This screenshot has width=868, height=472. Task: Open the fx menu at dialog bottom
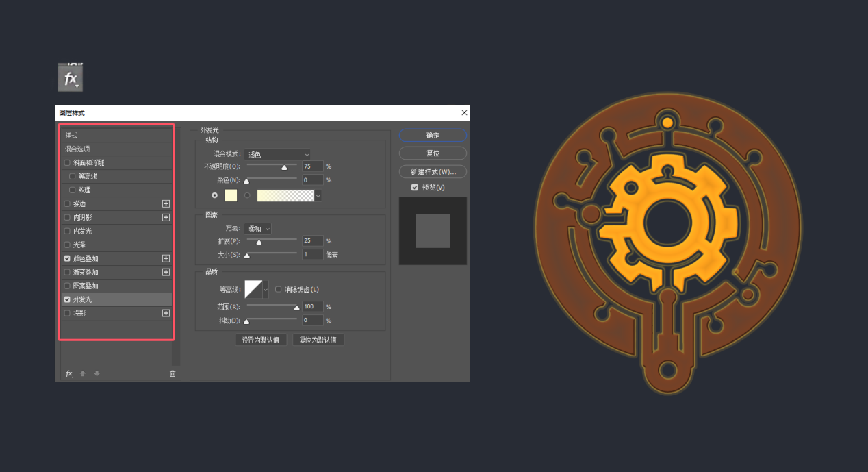pyautogui.click(x=69, y=373)
